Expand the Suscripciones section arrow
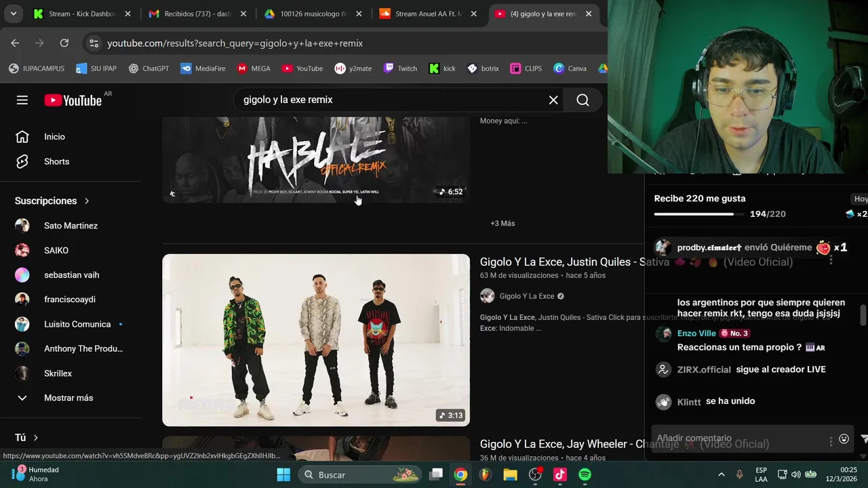Viewport: 868px width, 488px height. [x=87, y=201]
